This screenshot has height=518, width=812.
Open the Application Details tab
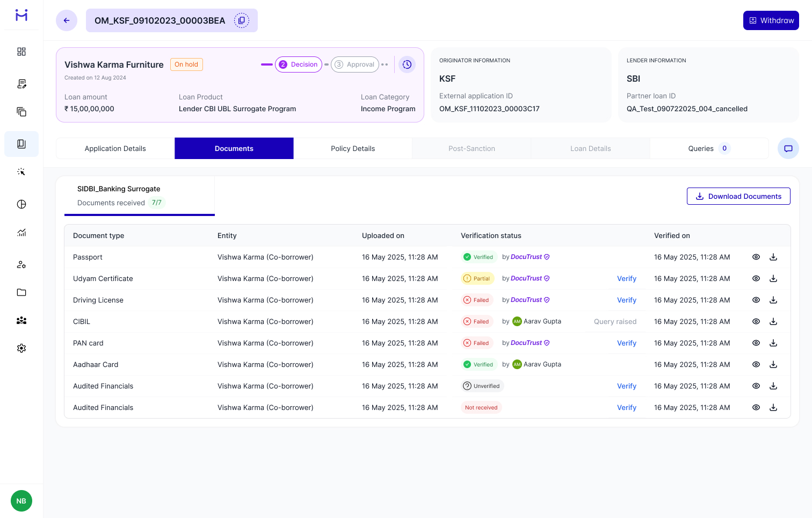pos(114,148)
